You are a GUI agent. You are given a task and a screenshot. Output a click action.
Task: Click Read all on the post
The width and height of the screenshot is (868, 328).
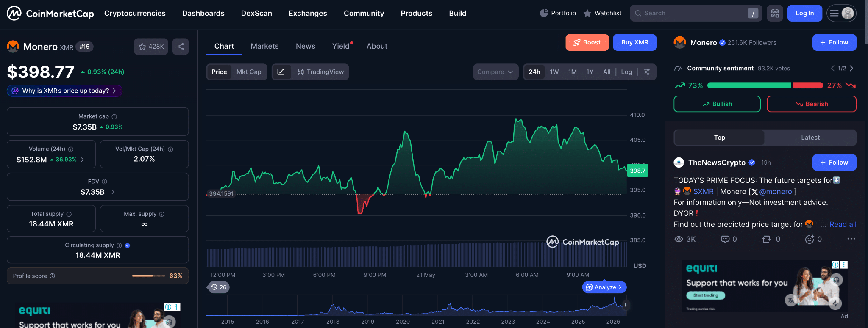[x=843, y=224]
